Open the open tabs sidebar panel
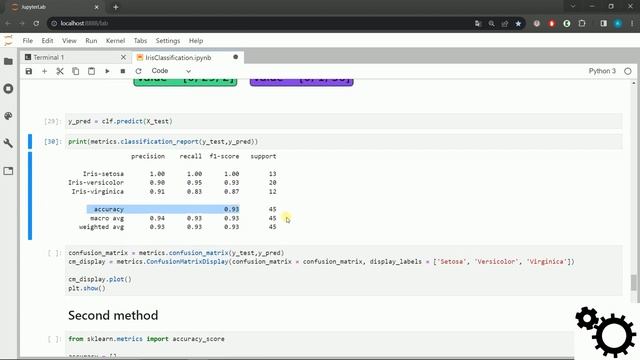 coord(8,171)
